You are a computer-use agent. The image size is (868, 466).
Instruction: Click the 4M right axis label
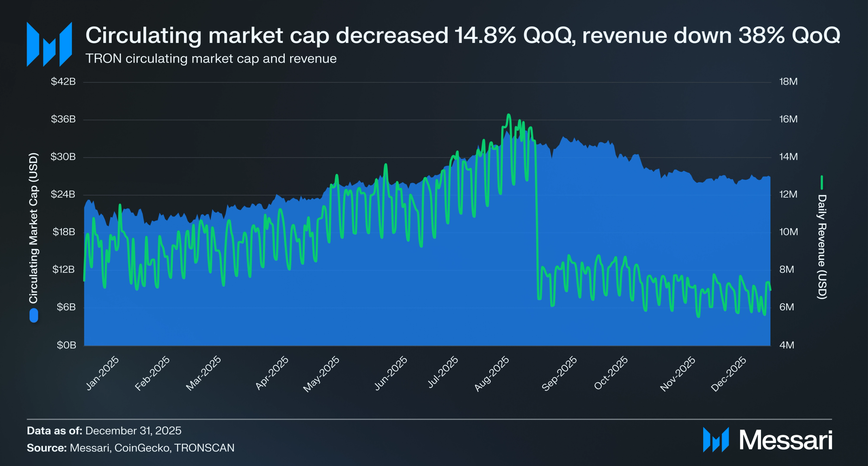pyautogui.click(x=787, y=345)
